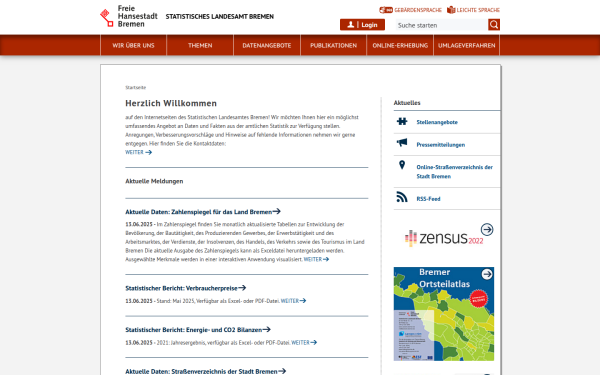
Task: Click the Login button
Action: 362,25
